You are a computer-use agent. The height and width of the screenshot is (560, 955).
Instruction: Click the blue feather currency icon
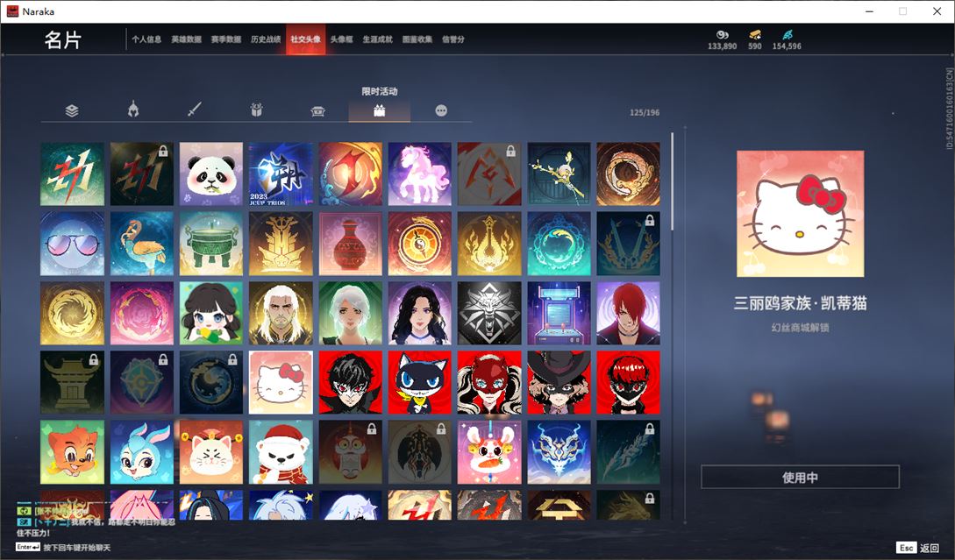(787, 35)
